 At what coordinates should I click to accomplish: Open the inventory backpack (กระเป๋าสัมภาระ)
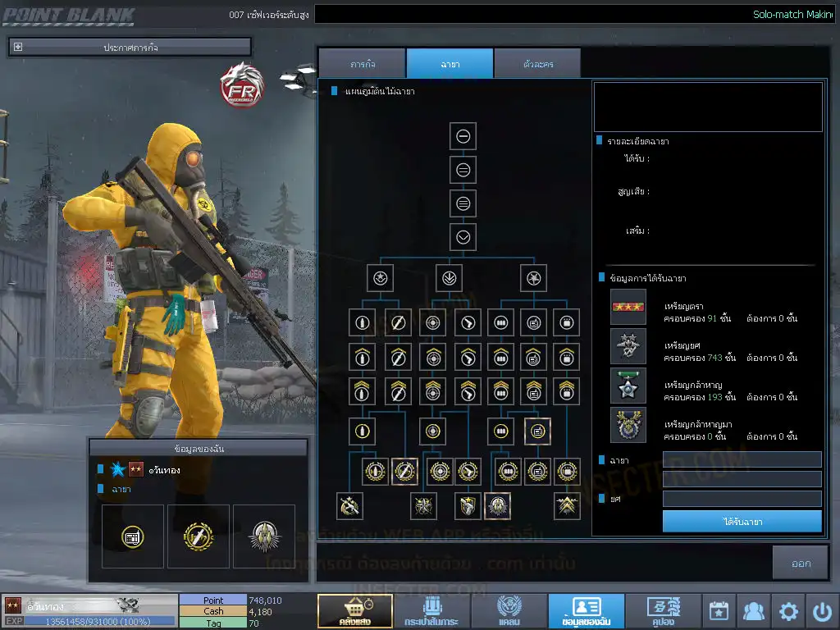431,611
